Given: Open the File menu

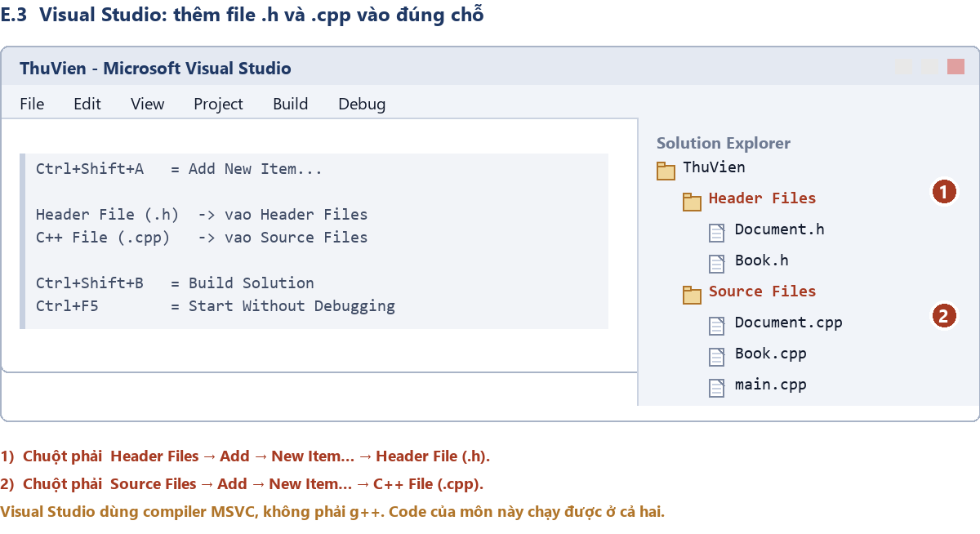Looking at the screenshot, I should (32, 104).
